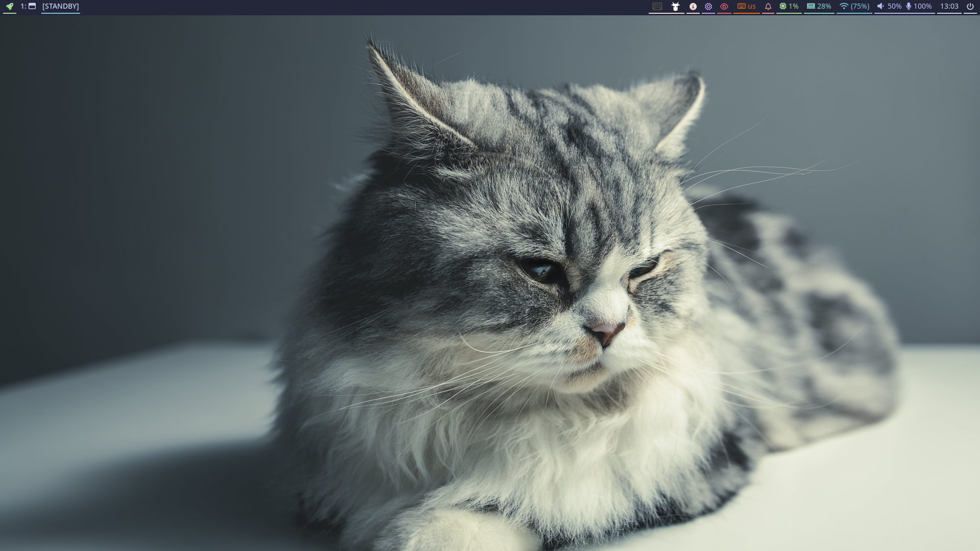Switch to workspace 1

(28, 7)
